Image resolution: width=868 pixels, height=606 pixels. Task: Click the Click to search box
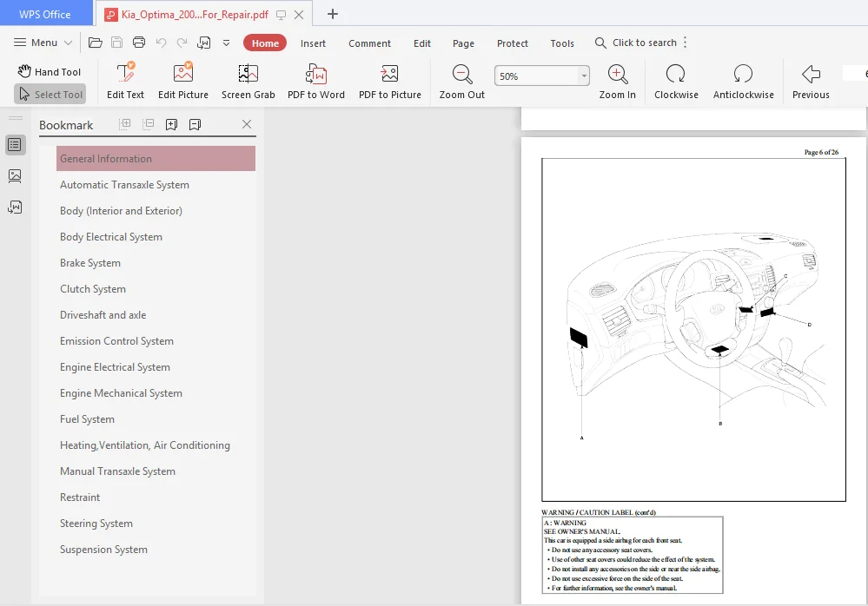pos(635,43)
